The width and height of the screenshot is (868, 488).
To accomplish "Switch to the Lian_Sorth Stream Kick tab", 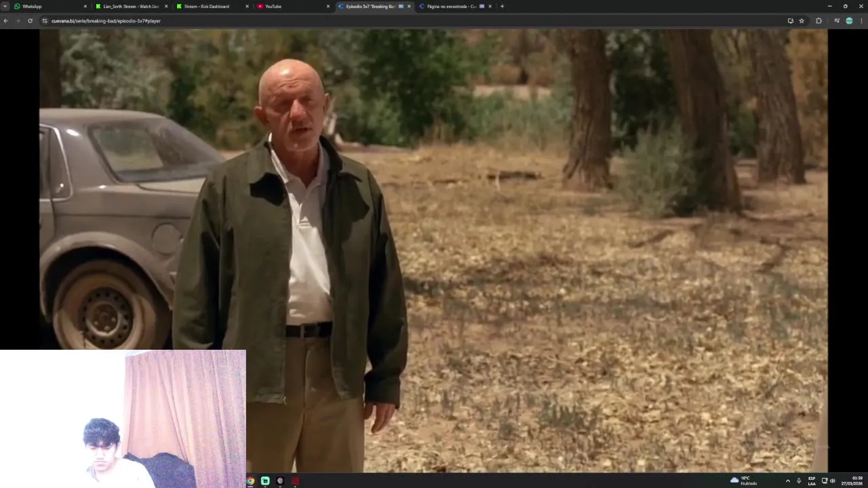I will (x=132, y=6).
